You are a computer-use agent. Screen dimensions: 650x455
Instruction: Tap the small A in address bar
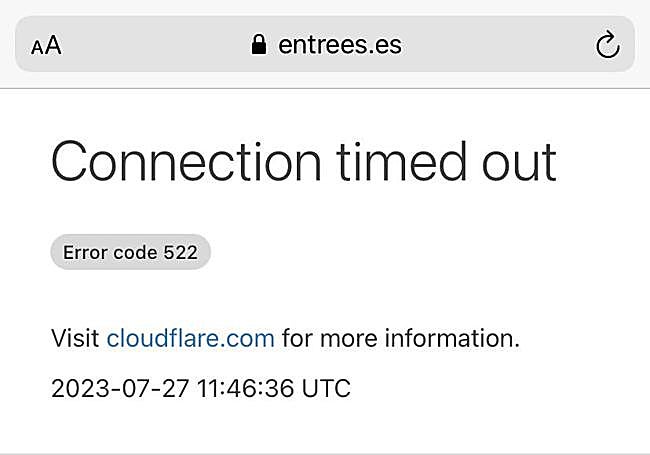click(37, 47)
